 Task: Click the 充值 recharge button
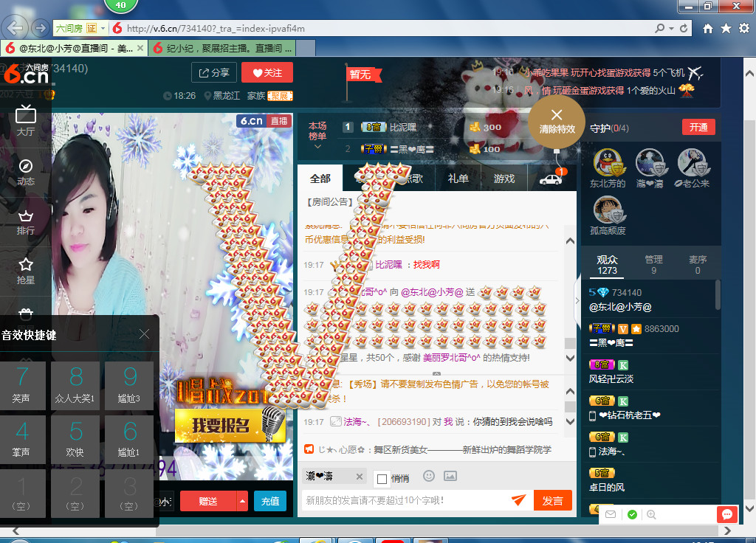coord(270,501)
